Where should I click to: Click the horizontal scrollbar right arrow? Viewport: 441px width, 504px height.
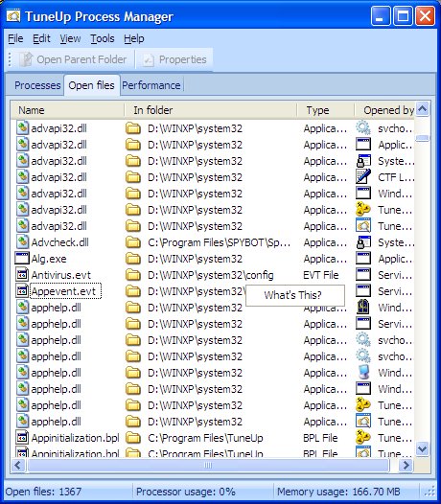[406, 465]
